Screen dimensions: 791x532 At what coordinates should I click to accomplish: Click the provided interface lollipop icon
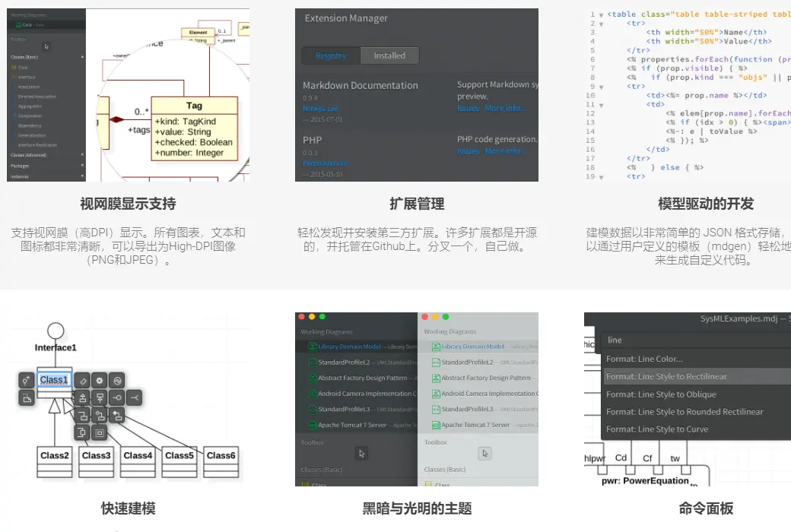(117, 398)
